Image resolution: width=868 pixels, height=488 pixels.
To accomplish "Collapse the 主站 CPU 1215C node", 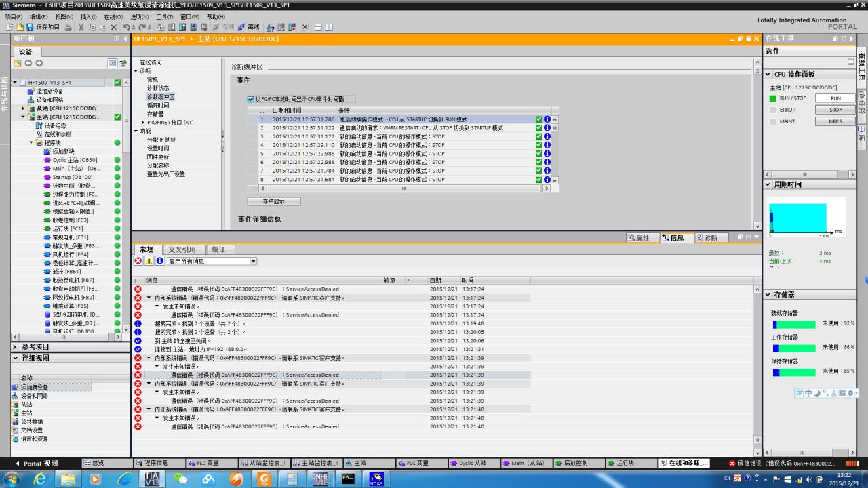I will click(x=24, y=117).
